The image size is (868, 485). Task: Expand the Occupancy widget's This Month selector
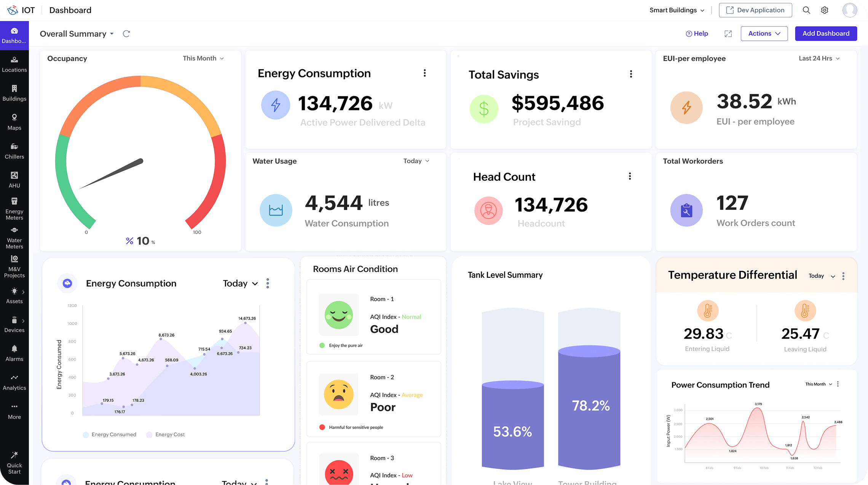(x=203, y=58)
